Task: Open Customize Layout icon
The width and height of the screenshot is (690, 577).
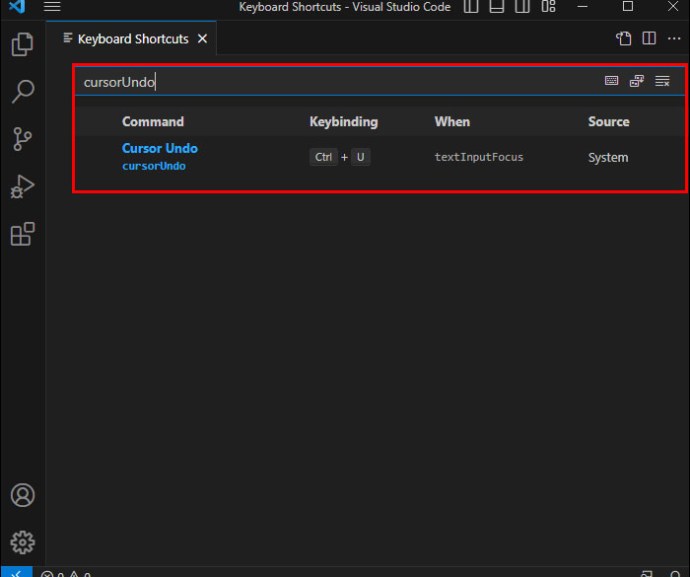Action: tap(548, 7)
